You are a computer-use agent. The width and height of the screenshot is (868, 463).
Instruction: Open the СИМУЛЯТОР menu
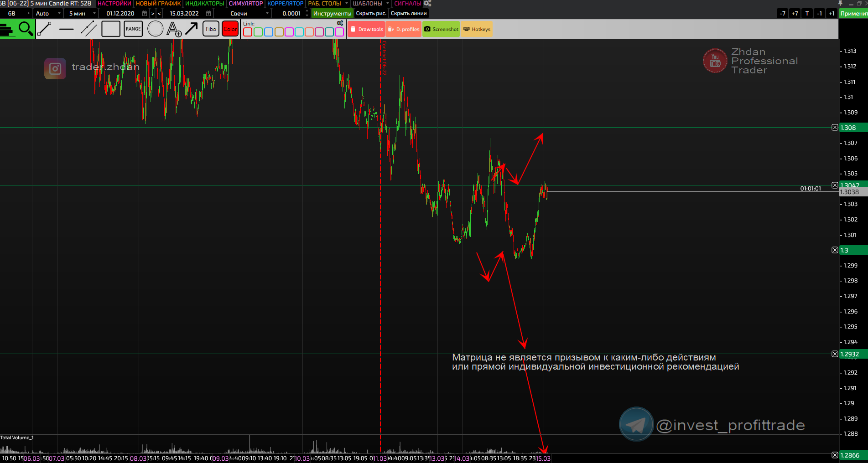(246, 3)
